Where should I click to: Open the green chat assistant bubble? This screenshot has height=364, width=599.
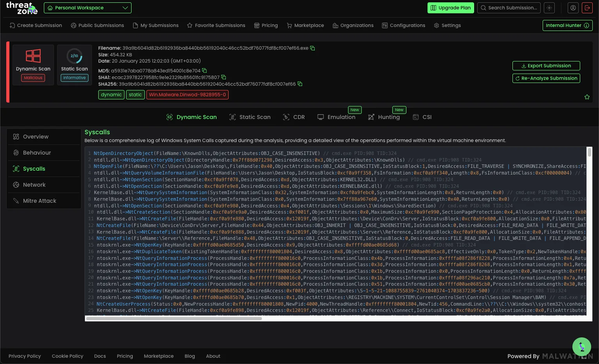point(582,347)
